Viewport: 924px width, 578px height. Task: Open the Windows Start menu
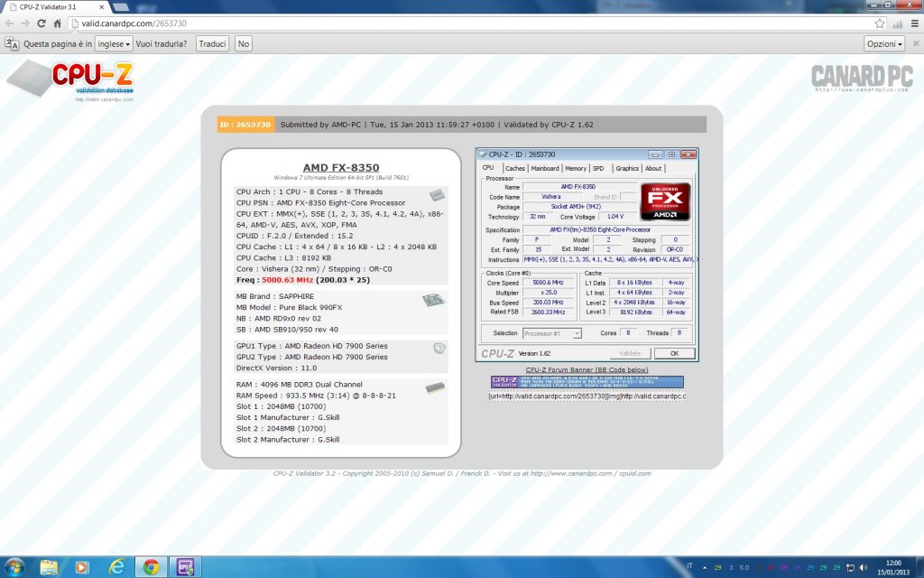[x=14, y=567]
